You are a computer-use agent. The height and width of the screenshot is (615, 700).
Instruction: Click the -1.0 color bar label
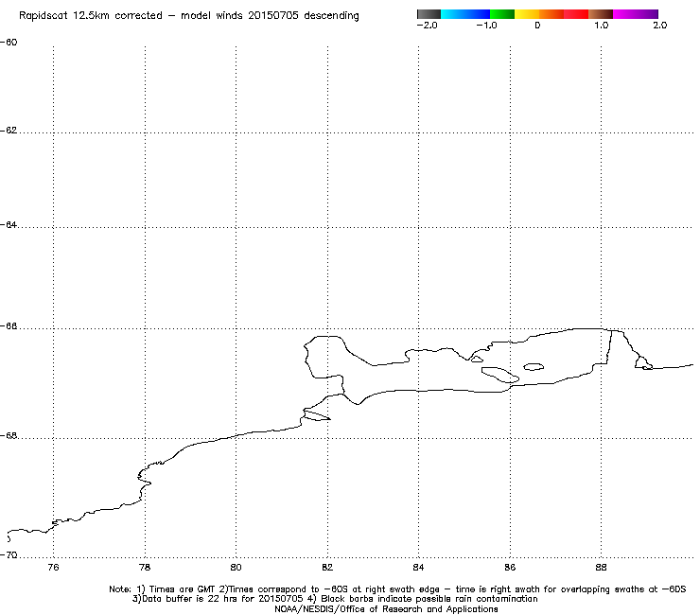tap(486, 26)
